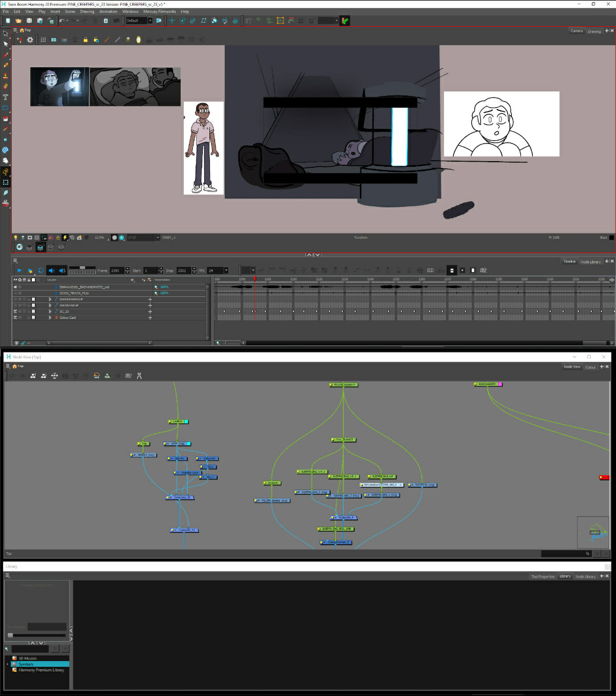Open the Animation menu
Viewport: 616px width, 696px height.
[108, 11]
